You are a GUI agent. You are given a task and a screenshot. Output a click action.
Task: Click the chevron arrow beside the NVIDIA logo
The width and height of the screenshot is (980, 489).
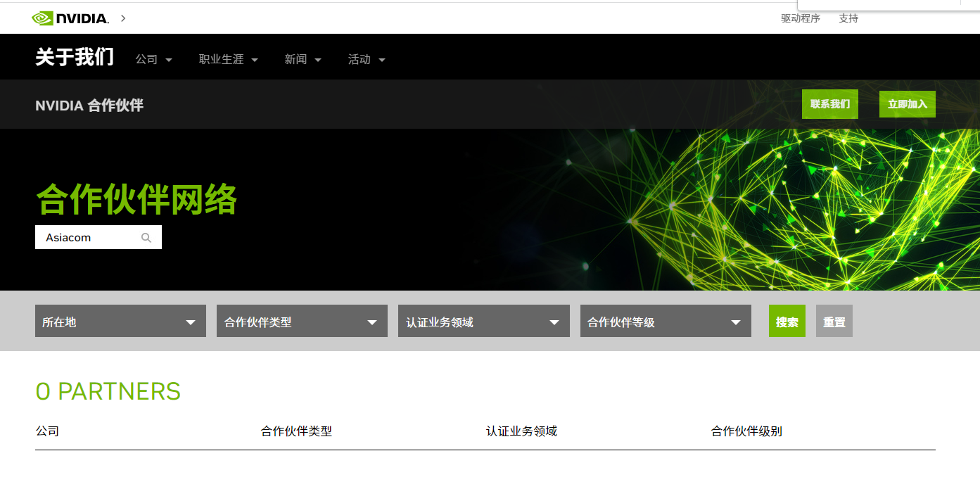[x=123, y=18]
